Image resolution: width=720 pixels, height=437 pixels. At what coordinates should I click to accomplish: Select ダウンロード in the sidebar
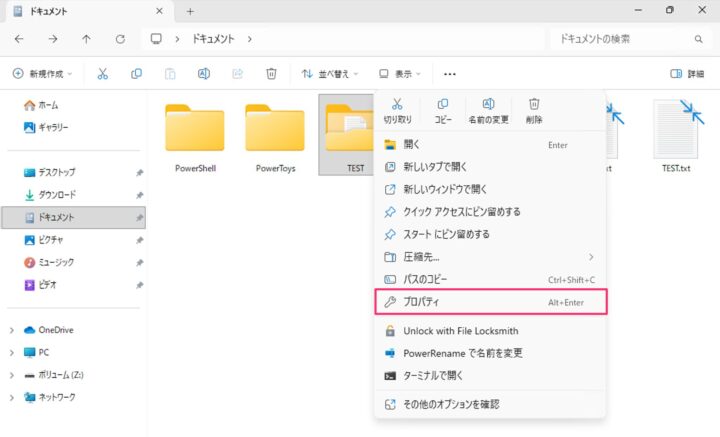[57, 194]
